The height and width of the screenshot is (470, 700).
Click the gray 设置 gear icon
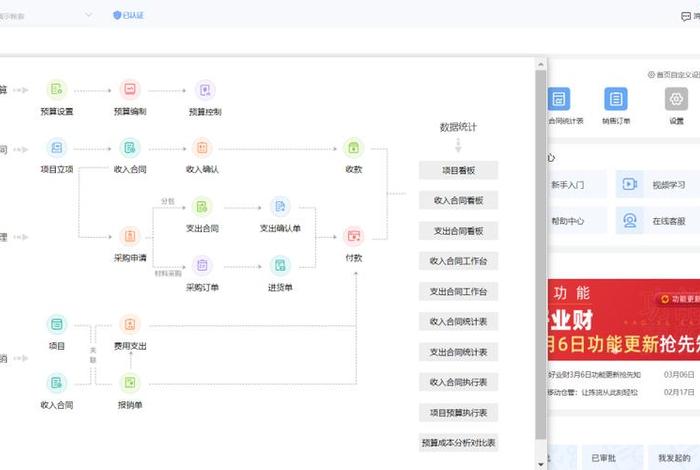tap(676, 99)
